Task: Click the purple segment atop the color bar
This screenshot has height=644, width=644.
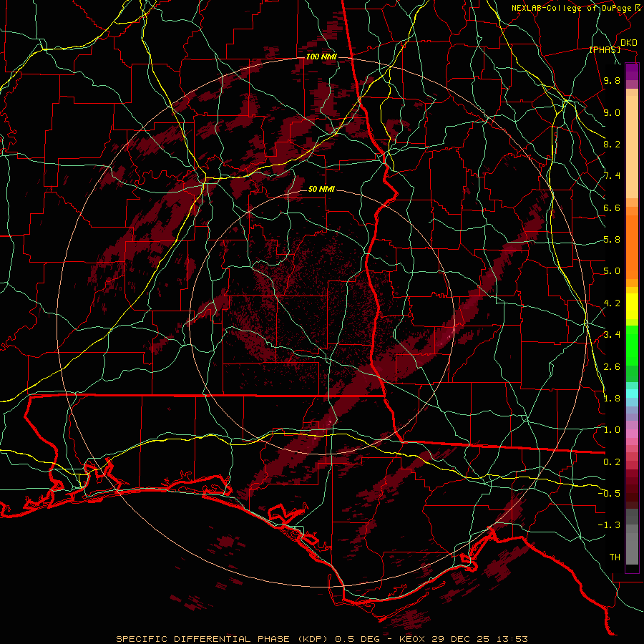Action: [632, 72]
